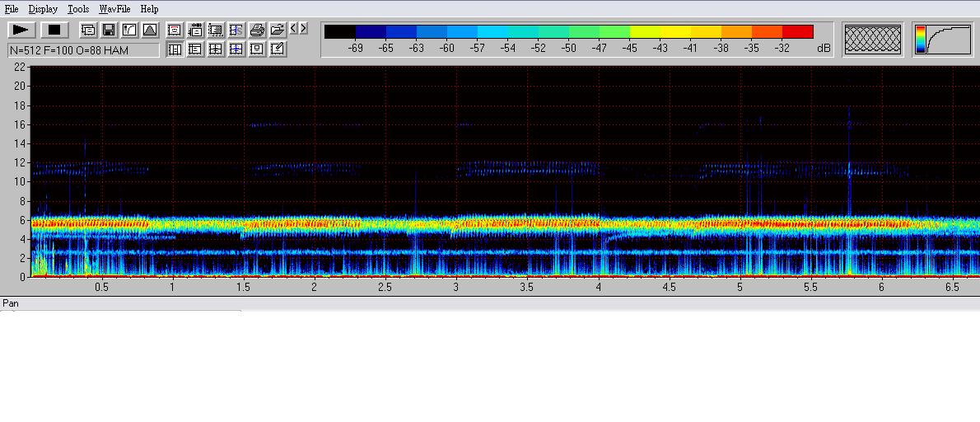Click the curve graph toolbar icon

(x=129, y=30)
